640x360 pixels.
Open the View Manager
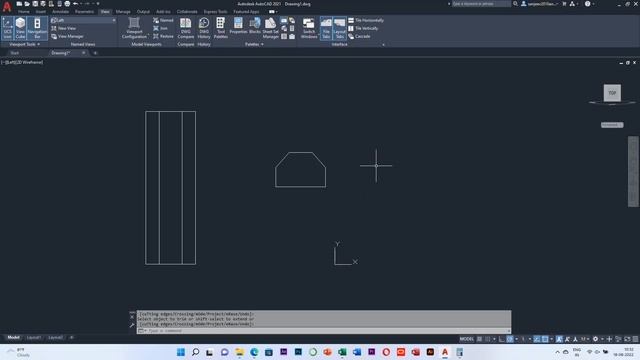(x=67, y=36)
